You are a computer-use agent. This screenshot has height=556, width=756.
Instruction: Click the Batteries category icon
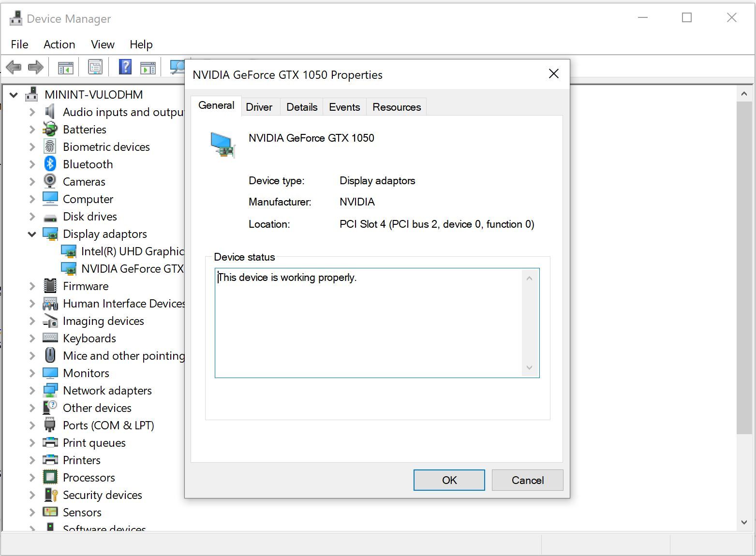pos(50,129)
